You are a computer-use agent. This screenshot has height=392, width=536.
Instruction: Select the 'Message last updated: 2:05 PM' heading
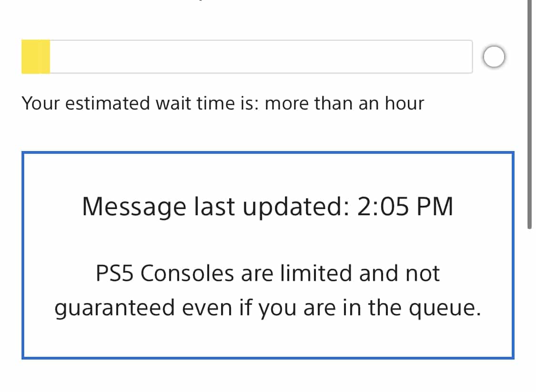click(268, 206)
